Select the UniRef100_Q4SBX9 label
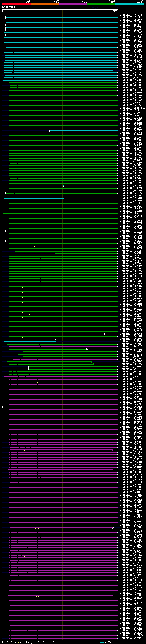This screenshot has width=146, height=644. pos(131,349)
